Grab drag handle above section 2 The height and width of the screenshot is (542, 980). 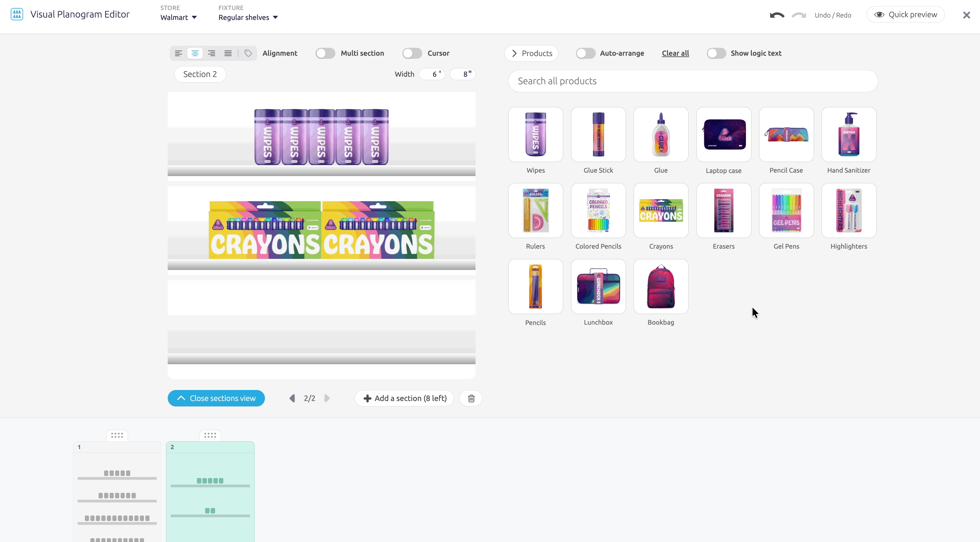pos(210,435)
